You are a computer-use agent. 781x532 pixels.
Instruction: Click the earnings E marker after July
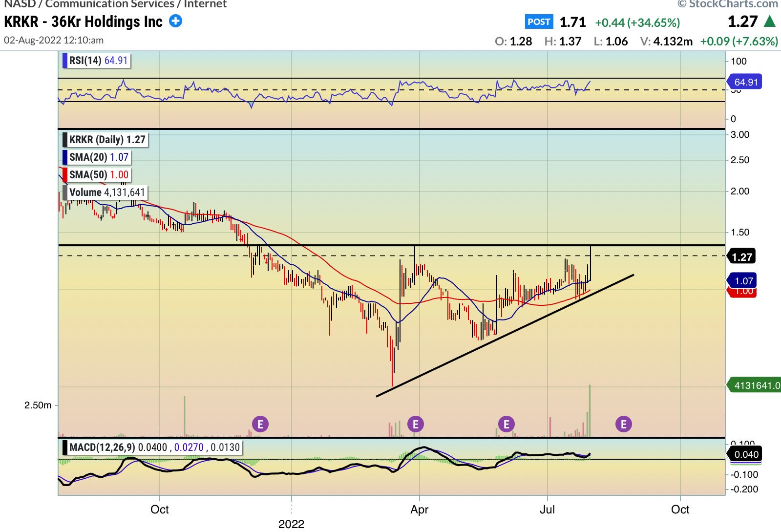[x=623, y=424]
